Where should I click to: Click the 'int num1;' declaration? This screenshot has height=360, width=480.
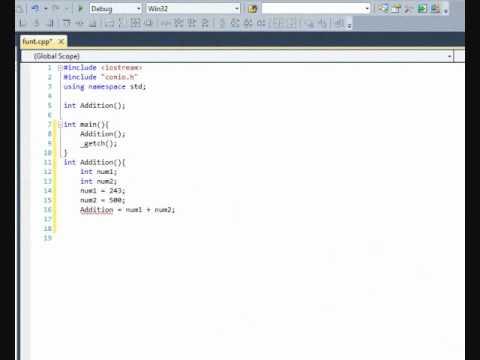pyautogui.click(x=98, y=172)
